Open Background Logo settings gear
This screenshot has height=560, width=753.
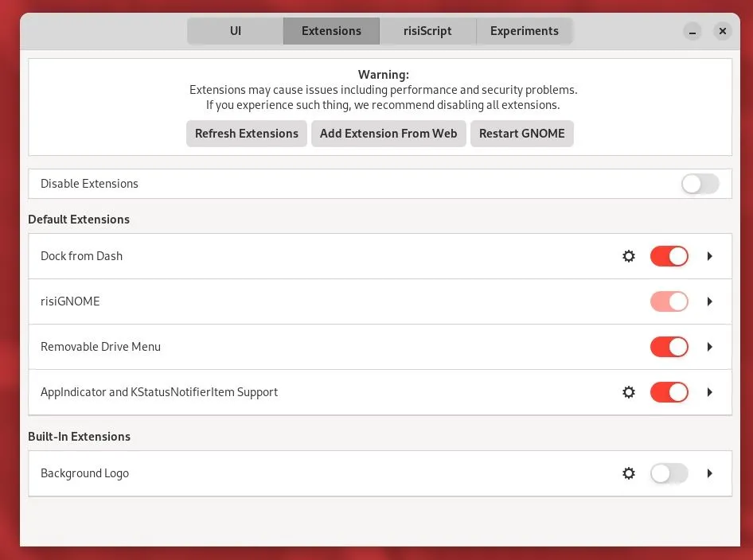tap(629, 473)
